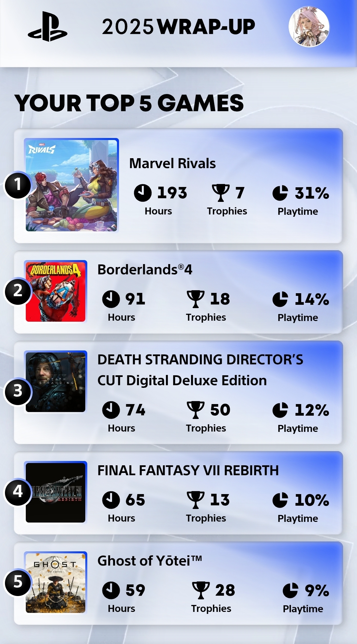Click the Borderlands 4 trophy icon
357x644 pixels.
coord(195,299)
